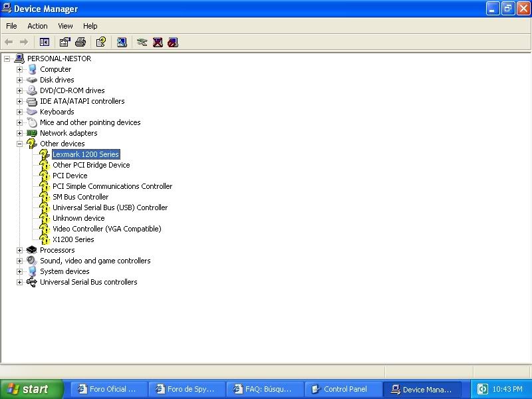Switch to Control Panel taskbar button
Screen dimensions: 532x399
[343, 389]
